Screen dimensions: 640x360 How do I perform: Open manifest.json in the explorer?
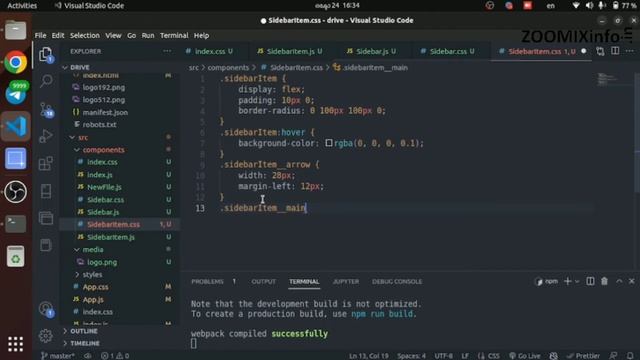[105, 112]
